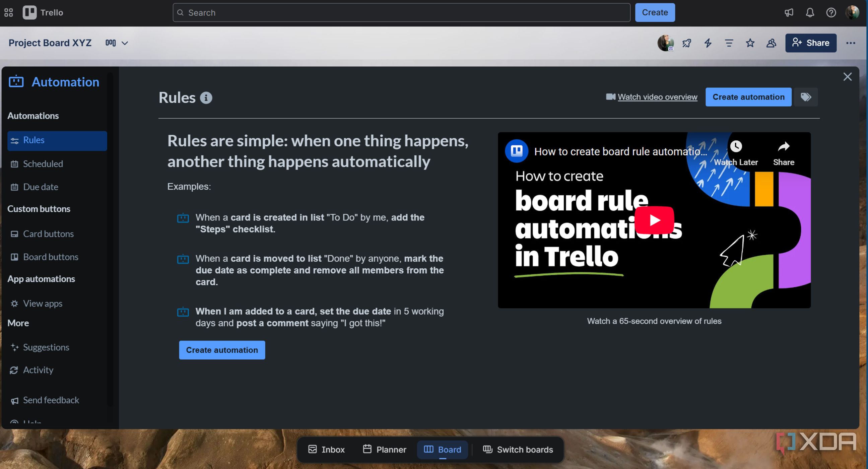The height and width of the screenshot is (469, 868).
Task: Select Rules in the Automations sidebar
Action: pyautogui.click(x=57, y=140)
